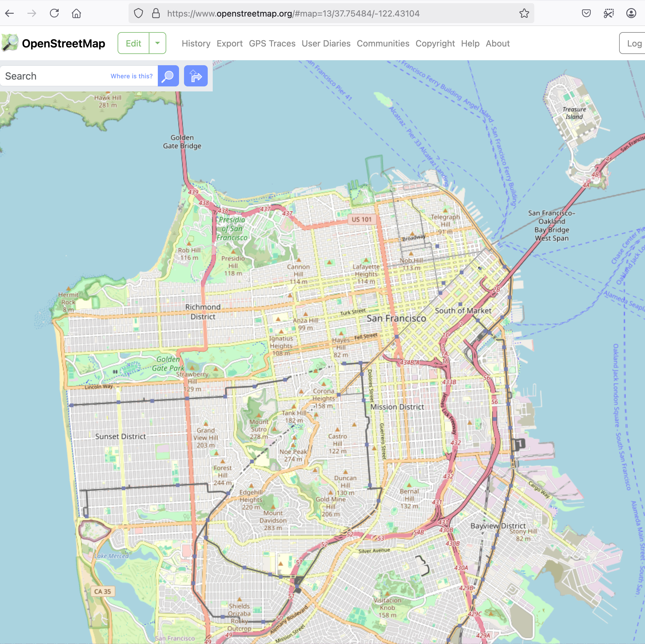645x644 pixels.
Task: Bookmark this page with the star
Action: click(524, 13)
